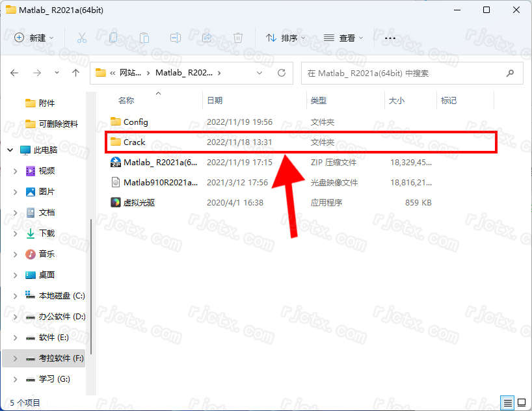Expand the 本地磁盘 (C:) drive node

pyautogui.click(x=16, y=296)
